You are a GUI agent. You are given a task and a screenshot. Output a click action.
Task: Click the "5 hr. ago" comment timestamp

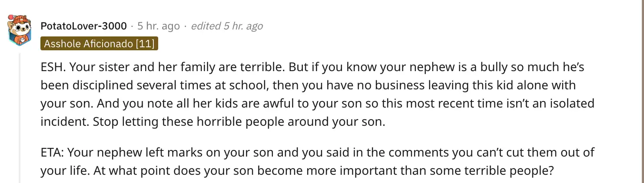(159, 26)
